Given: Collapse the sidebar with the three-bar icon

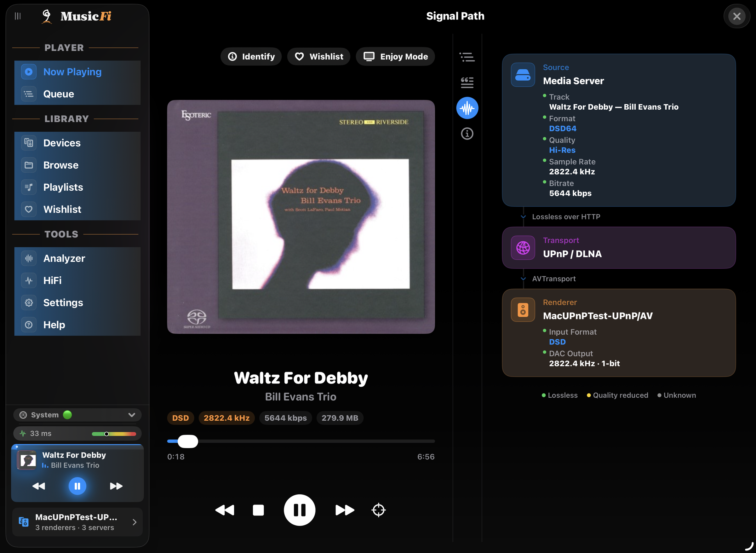Looking at the screenshot, I should pyautogui.click(x=18, y=16).
